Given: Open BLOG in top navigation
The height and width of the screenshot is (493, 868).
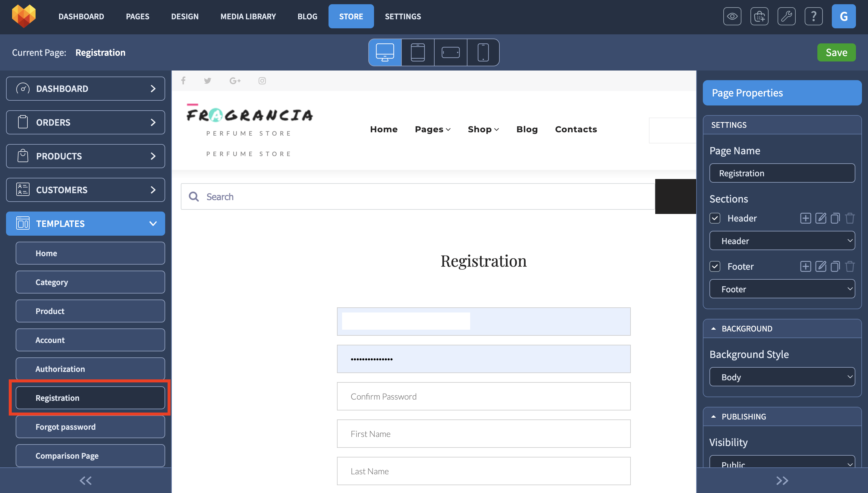Looking at the screenshot, I should pyautogui.click(x=307, y=16).
